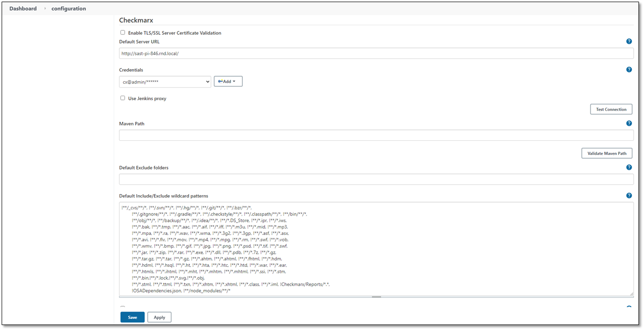Click the Default Server URL label

pyautogui.click(x=139, y=41)
